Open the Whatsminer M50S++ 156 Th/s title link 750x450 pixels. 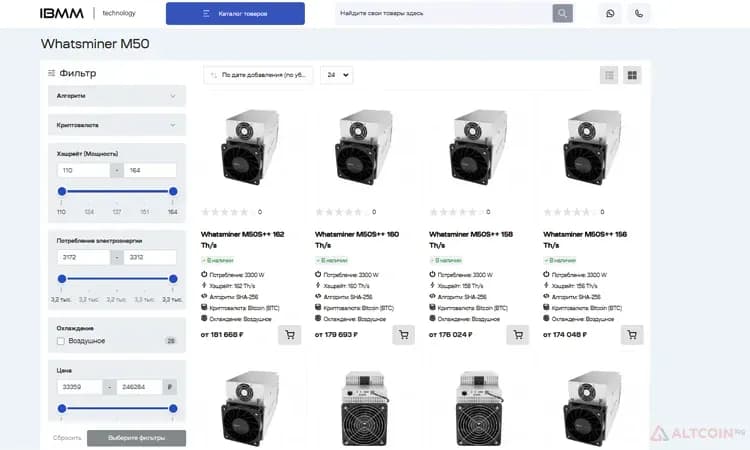[x=585, y=240]
